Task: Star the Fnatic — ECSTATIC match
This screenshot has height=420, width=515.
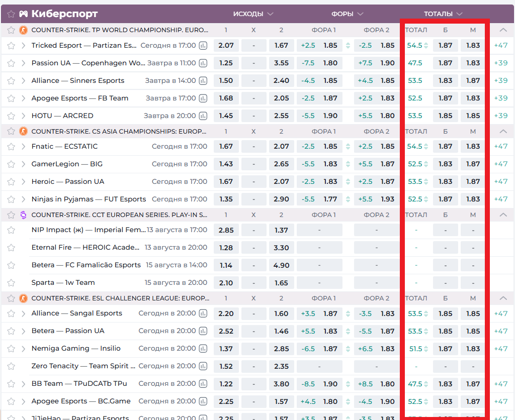Action: pos(11,146)
